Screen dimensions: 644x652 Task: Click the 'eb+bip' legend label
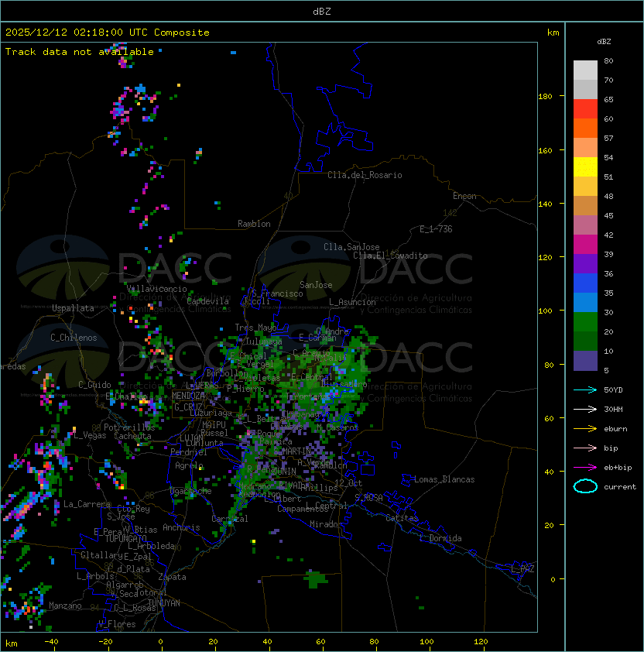pyautogui.click(x=618, y=468)
